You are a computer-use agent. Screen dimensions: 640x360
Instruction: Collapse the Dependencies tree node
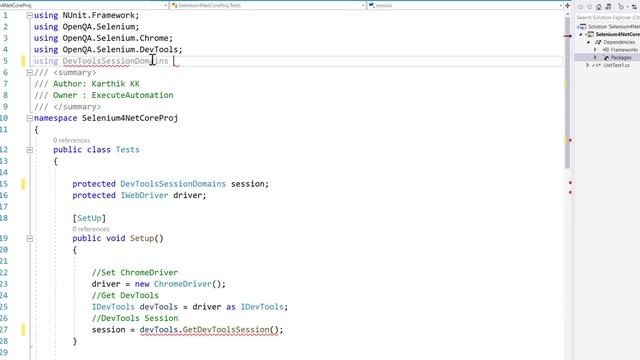point(589,42)
